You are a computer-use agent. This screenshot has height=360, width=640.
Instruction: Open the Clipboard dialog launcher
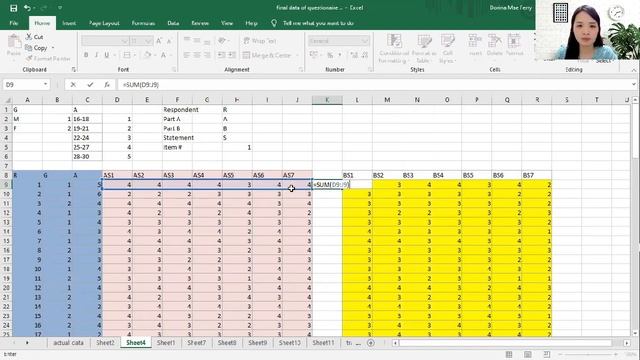click(x=73, y=70)
